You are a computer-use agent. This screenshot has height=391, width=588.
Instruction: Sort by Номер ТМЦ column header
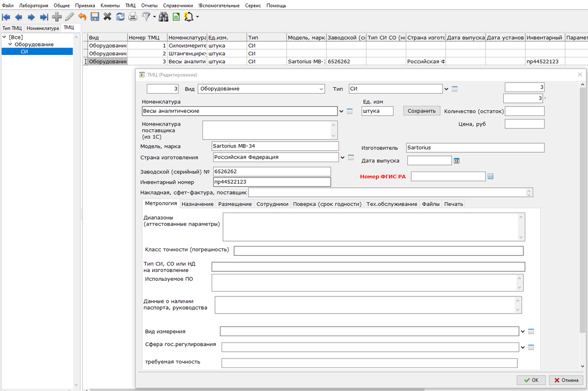147,38
